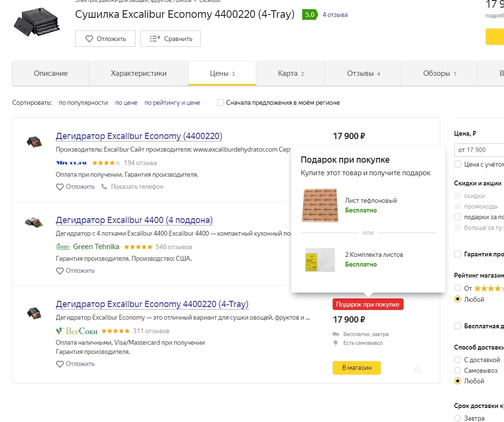Tick the подарки за покупку filter checkbox
504x422 pixels.
pyautogui.click(x=458, y=217)
